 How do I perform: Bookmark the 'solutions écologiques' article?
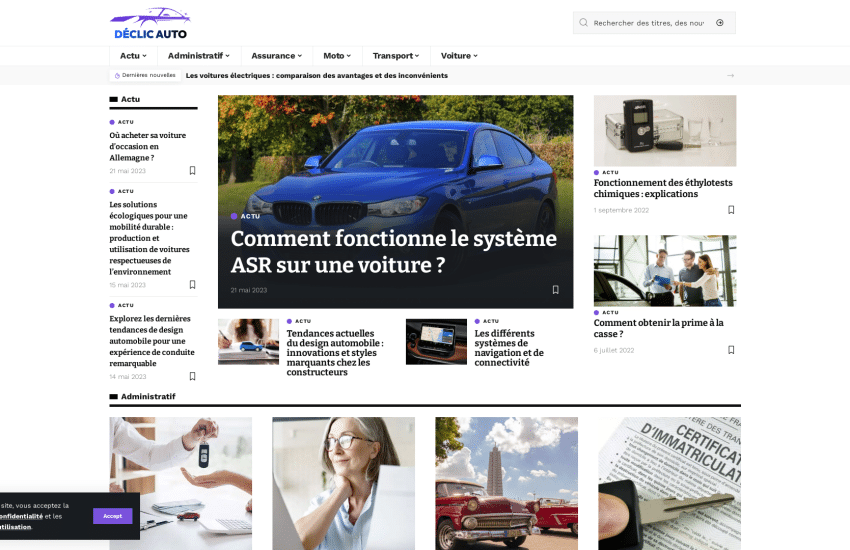[193, 285]
